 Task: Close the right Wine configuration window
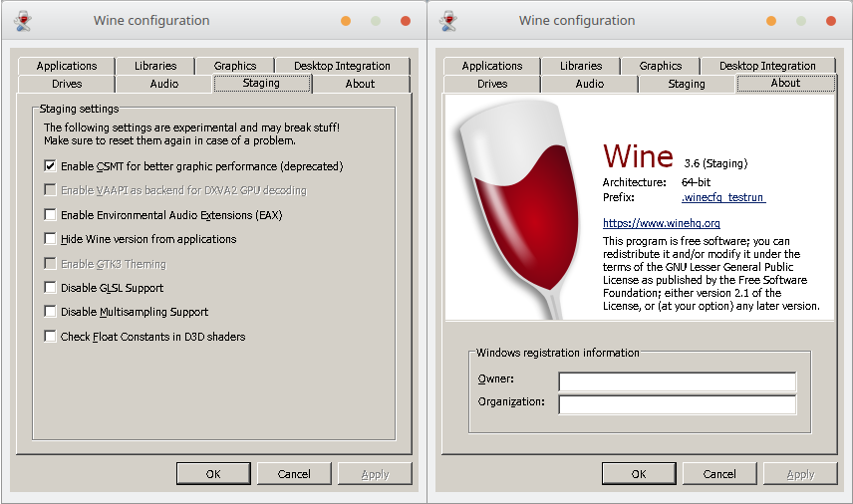[831, 21]
